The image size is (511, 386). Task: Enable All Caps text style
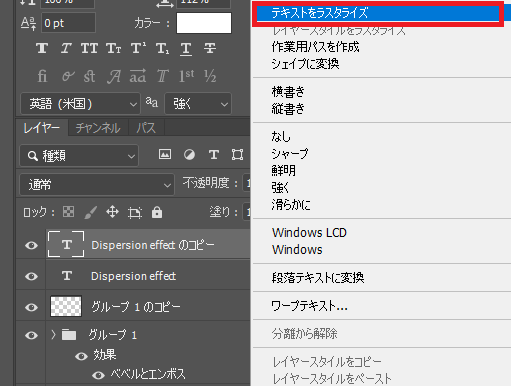[89, 49]
